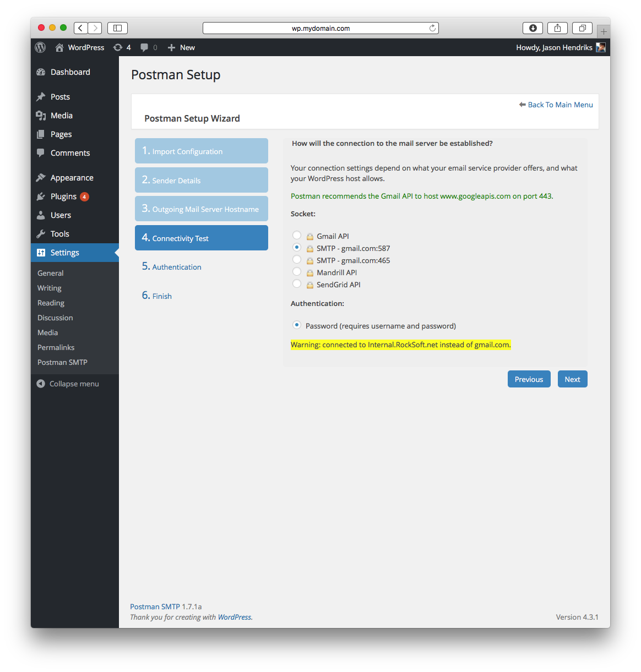Select SMTP gmail.com:587 radio button

tap(297, 248)
